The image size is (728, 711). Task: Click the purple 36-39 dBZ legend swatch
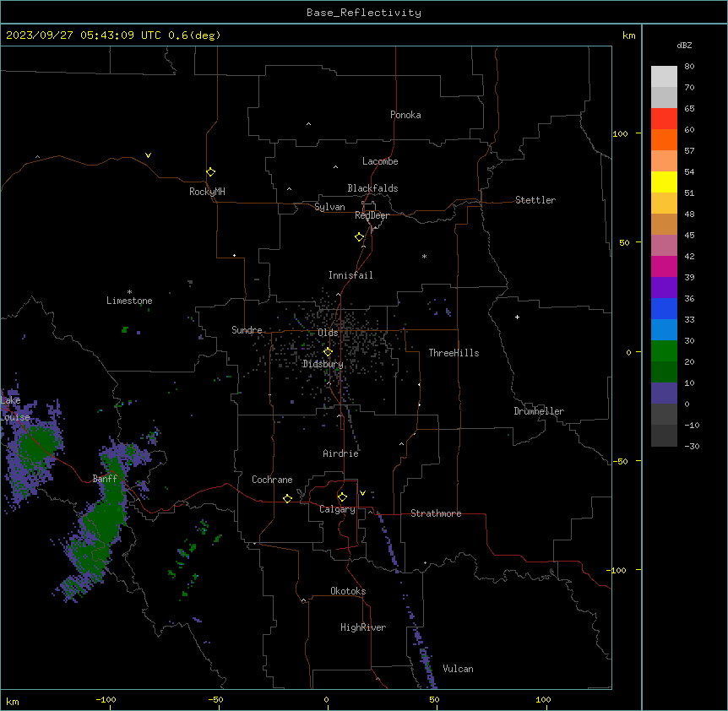point(664,288)
